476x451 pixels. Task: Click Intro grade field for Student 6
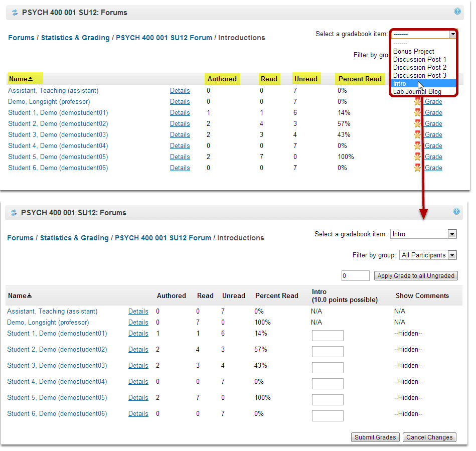[x=328, y=416]
